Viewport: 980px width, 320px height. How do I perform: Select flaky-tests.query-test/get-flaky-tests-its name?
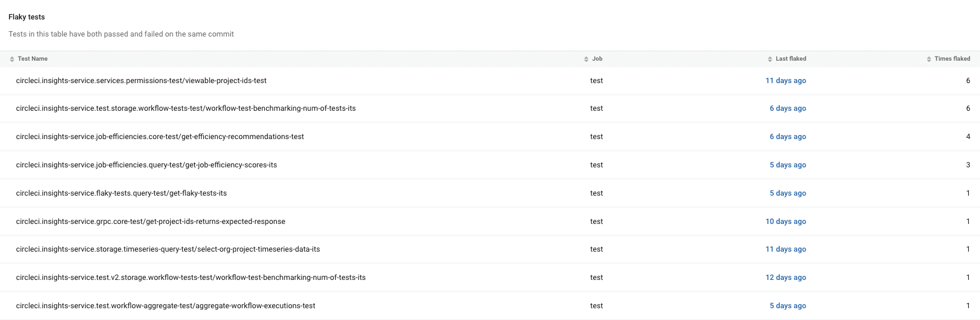click(x=121, y=193)
